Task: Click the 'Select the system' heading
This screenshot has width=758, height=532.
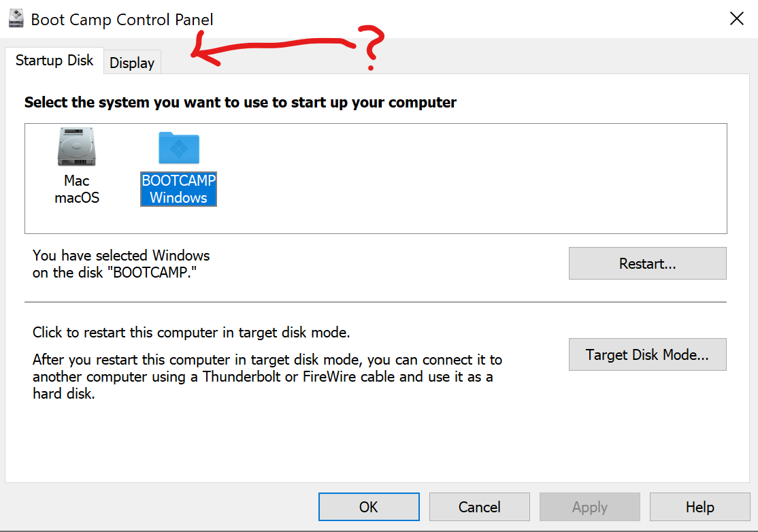Action: (240, 103)
